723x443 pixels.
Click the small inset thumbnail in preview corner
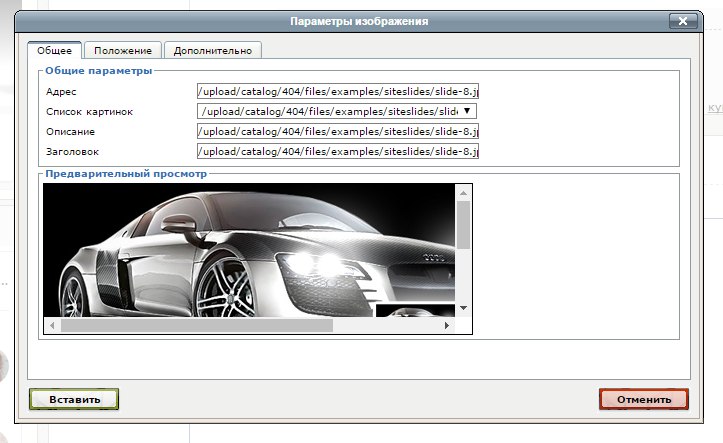415,312
